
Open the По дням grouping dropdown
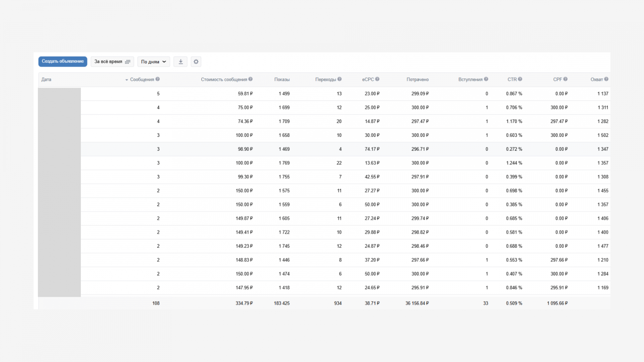pos(153,62)
